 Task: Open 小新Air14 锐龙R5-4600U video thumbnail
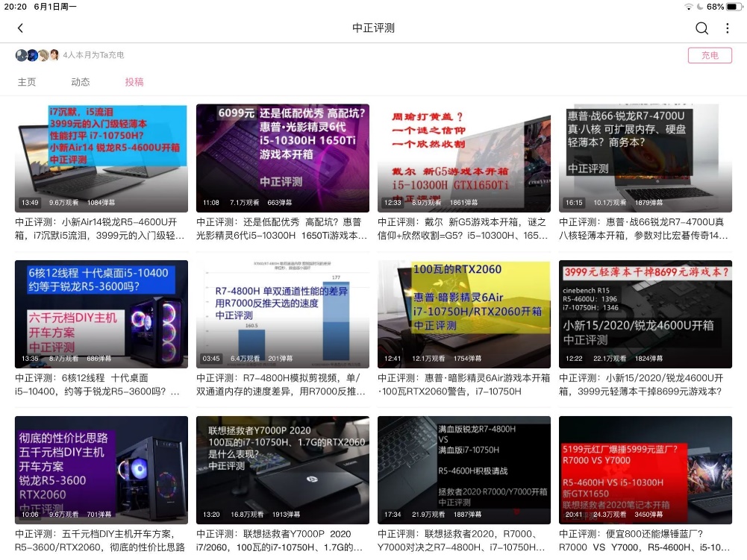101,158
